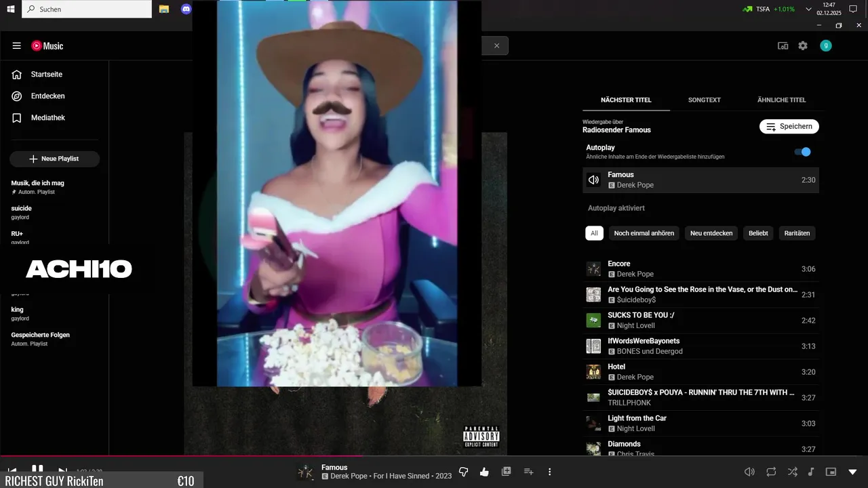The width and height of the screenshot is (868, 488).
Task: Open the settings gear icon
Action: click(803, 45)
